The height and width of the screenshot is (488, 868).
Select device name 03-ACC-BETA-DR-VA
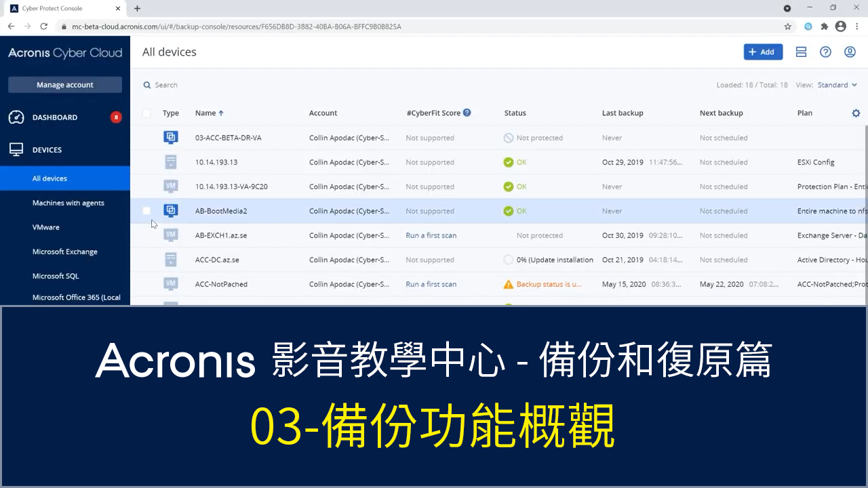coord(228,138)
